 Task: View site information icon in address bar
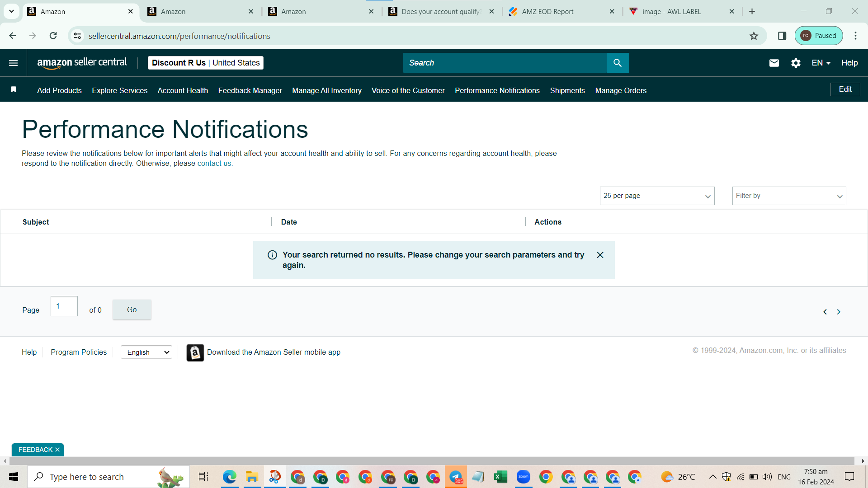pos(78,36)
